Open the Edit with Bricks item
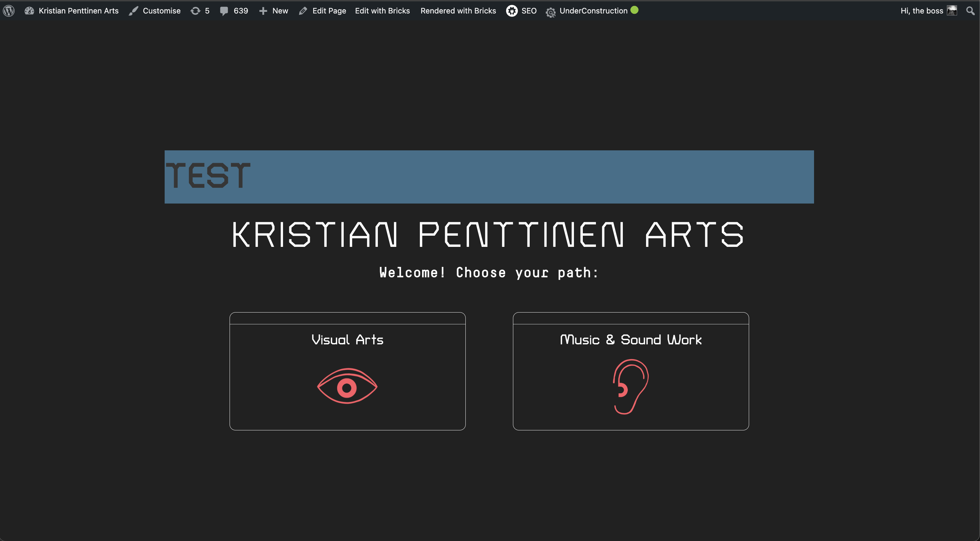This screenshot has width=980, height=541. pyautogui.click(x=382, y=11)
